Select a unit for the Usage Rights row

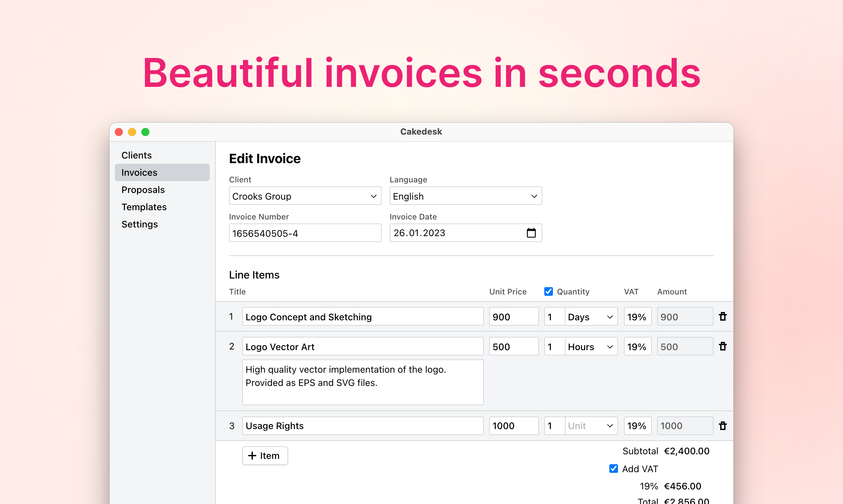pyautogui.click(x=591, y=426)
